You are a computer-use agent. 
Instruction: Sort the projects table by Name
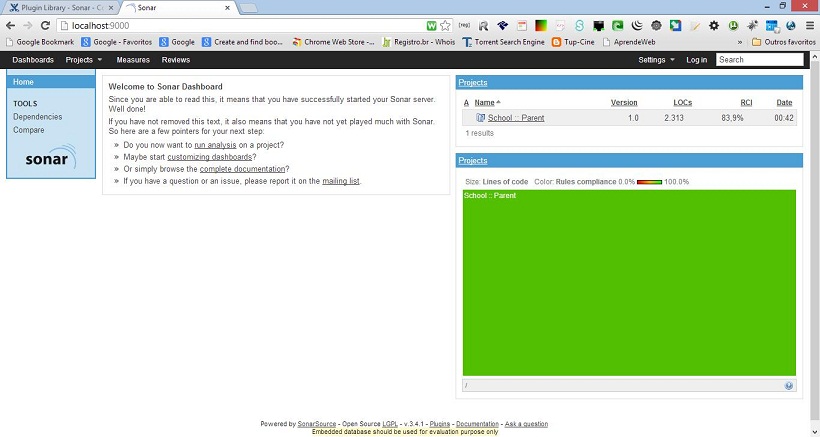(484, 102)
